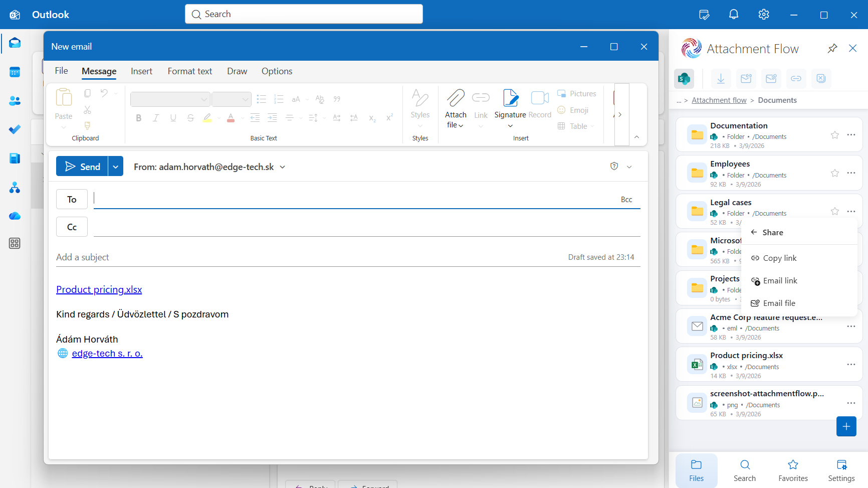Follow the Attachment flow breadcrumb link
Image resolution: width=868 pixels, height=488 pixels.
(x=719, y=100)
